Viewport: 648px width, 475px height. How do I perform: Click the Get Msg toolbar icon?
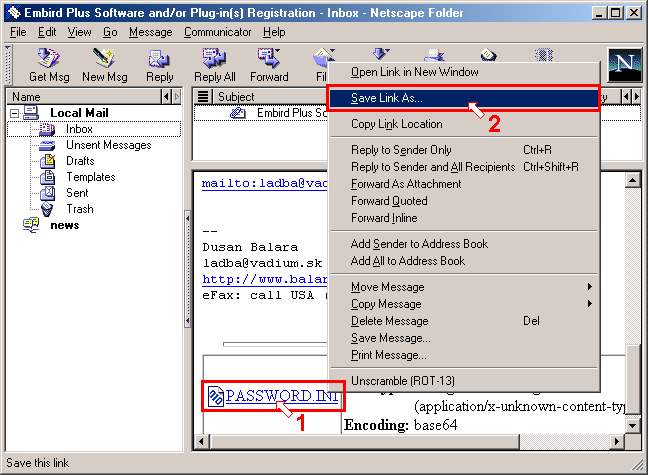point(49,58)
